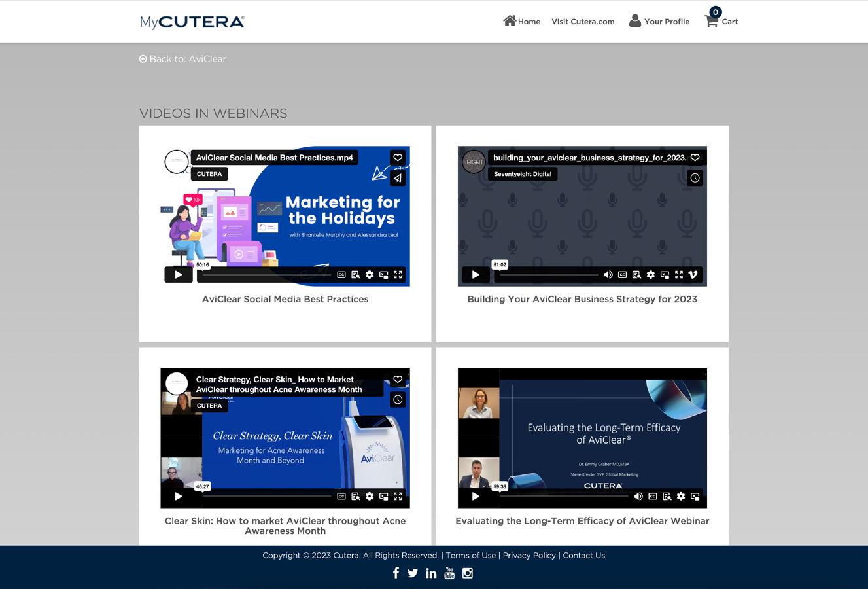Screen dimensions: 868x589
Task: Toggle captions on Social Media Best Practices video
Action: 341,275
